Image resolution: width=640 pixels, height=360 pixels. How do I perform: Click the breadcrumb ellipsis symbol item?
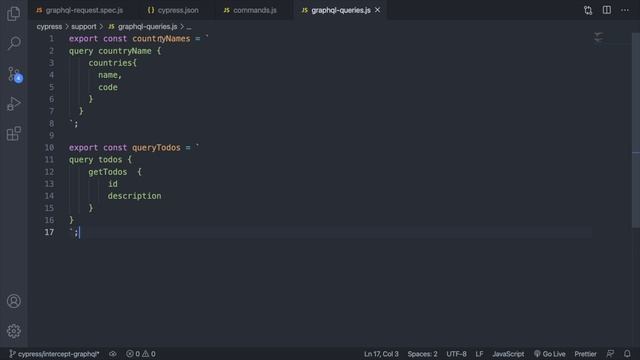click(189, 27)
